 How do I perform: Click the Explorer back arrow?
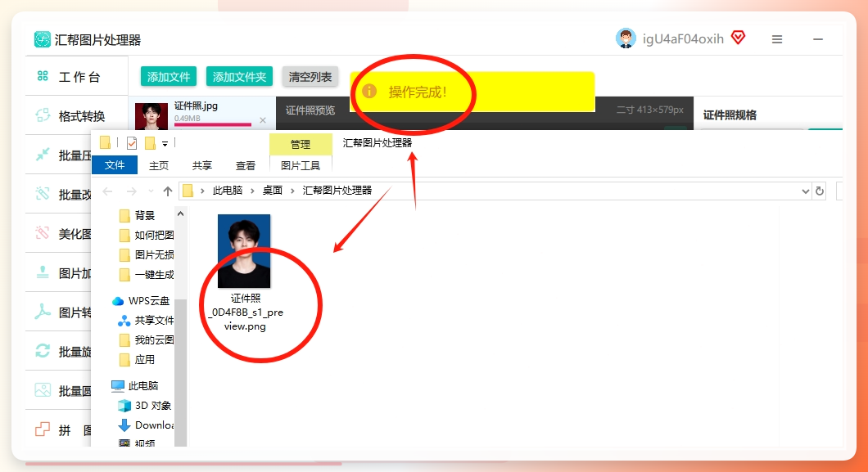click(107, 191)
